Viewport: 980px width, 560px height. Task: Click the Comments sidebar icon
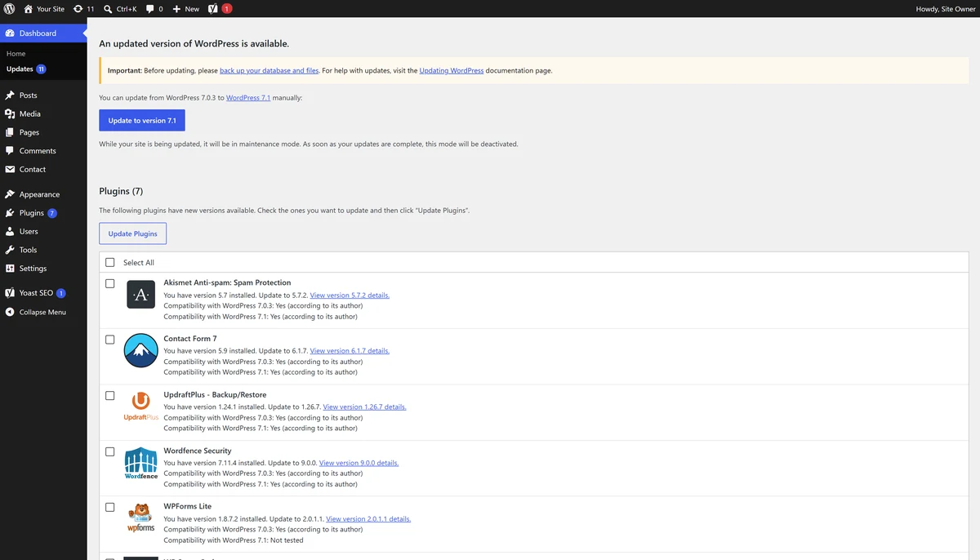coord(10,151)
